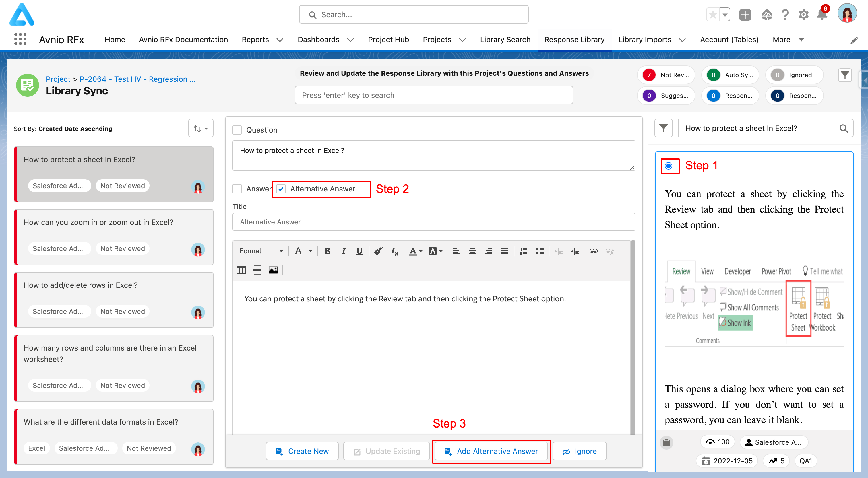Viewport: 868px width, 478px height.
Task: Open P-2064 Test HV Regression link
Action: pyautogui.click(x=137, y=79)
